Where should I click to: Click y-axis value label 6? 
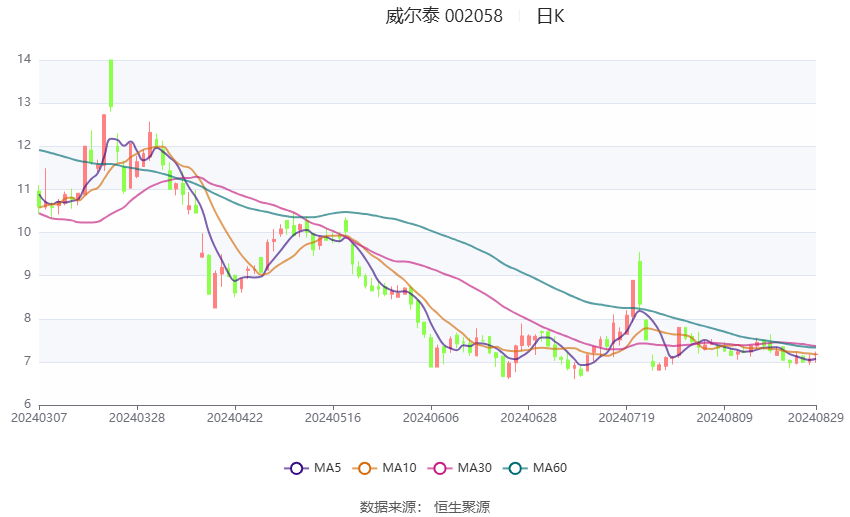27,404
